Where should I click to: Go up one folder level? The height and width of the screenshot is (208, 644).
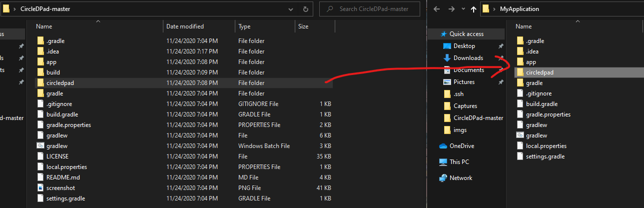click(474, 9)
